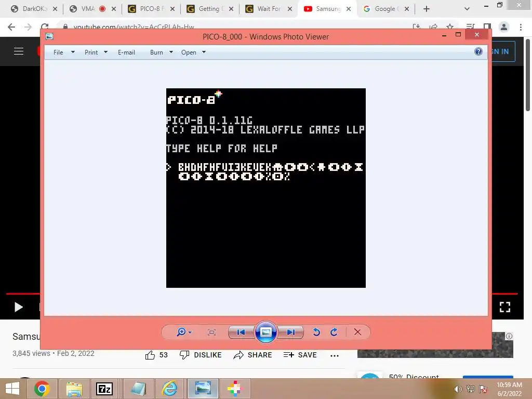Click Chrome forward arrow
The width and height of the screenshot is (532, 399).
coord(28,27)
